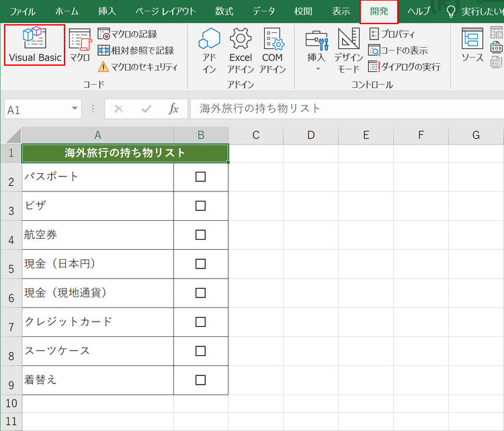Image resolution: width=504 pixels, height=431 pixels.
Task: Select the 現金（日本円） cell
Action: [97, 265]
